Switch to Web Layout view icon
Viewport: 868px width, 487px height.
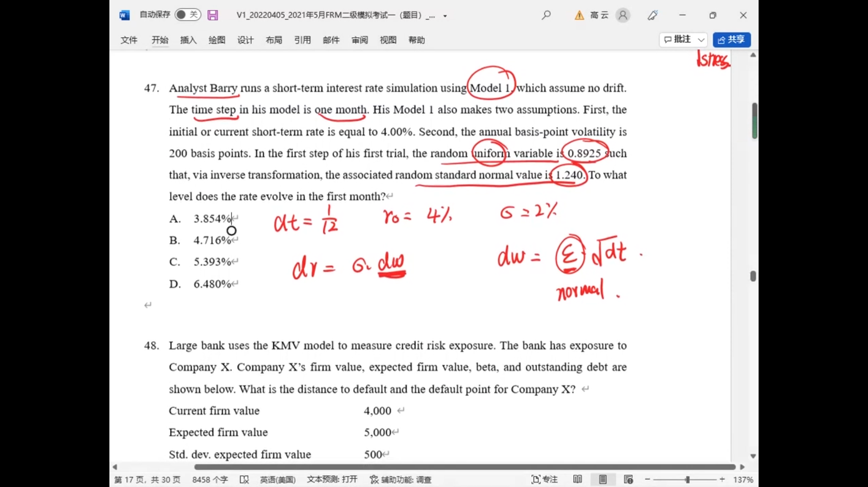(x=628, y=479)
